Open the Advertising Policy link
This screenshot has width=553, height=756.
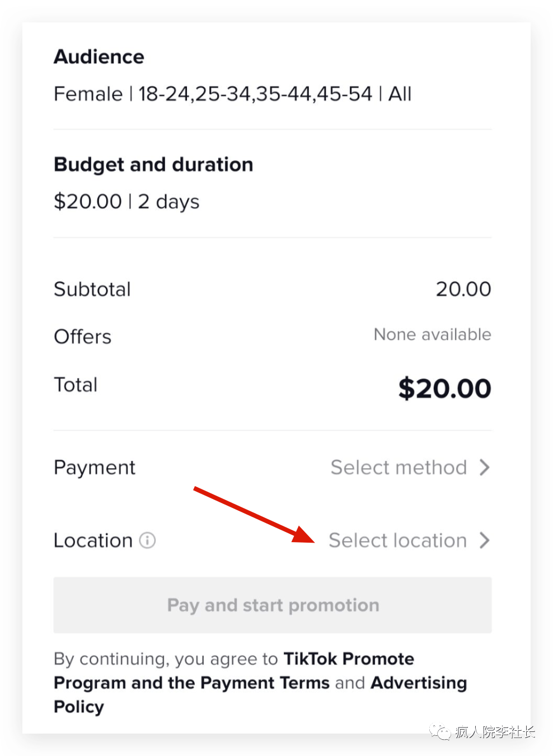pos(418,683)
